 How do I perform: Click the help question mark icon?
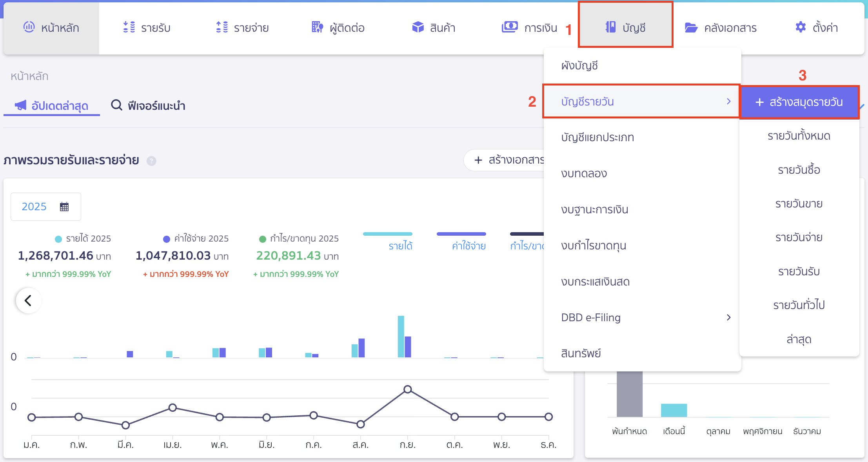click(151, 161)
